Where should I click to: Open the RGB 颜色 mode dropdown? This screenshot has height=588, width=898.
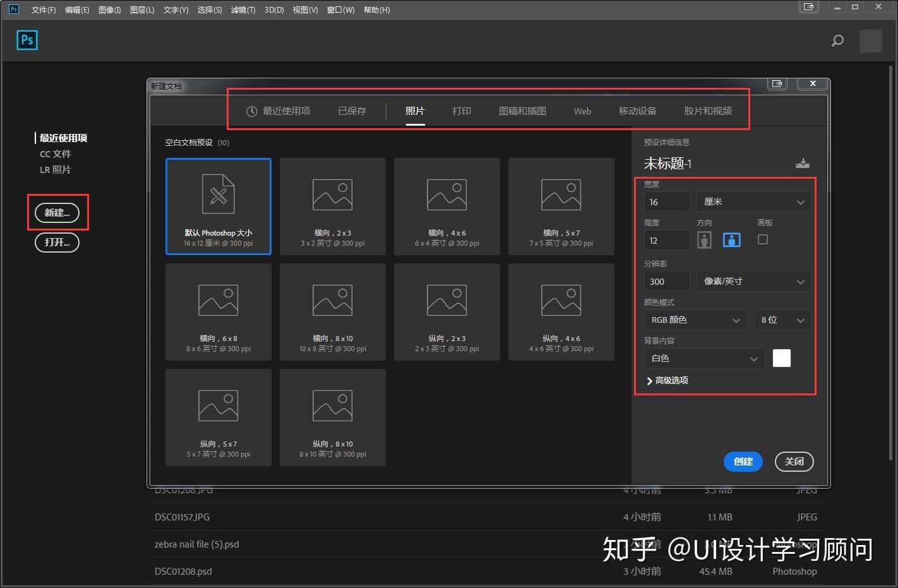point(695,320)
